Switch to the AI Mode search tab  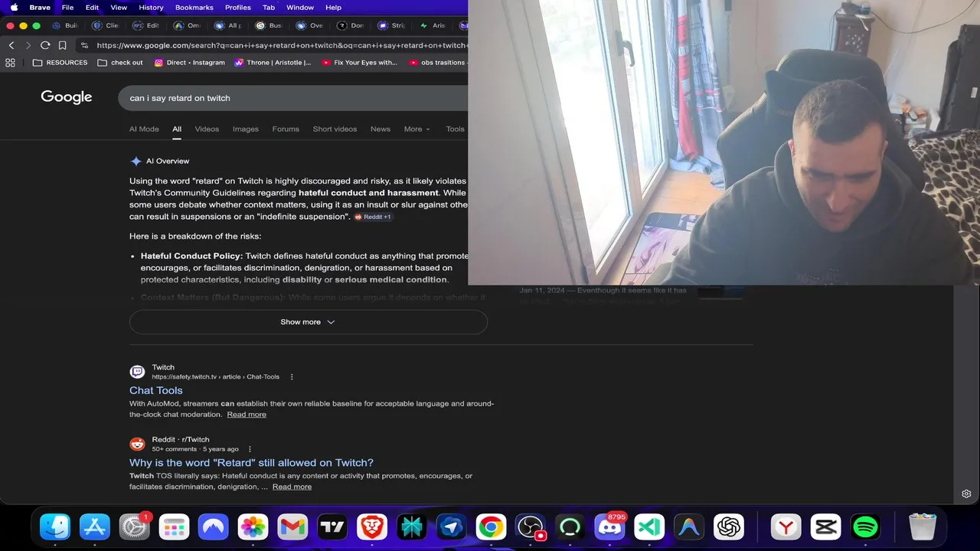click(144, 129)
